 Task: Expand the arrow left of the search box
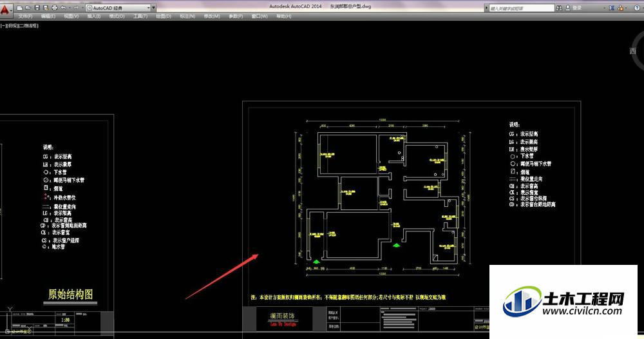pyautogui.click(x=487, y=8)
